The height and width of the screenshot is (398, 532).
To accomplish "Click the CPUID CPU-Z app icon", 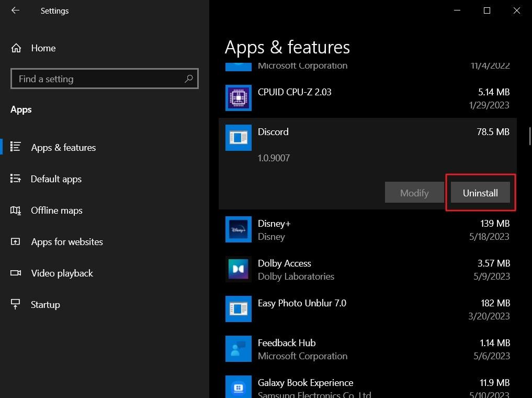I will point(239,98).
